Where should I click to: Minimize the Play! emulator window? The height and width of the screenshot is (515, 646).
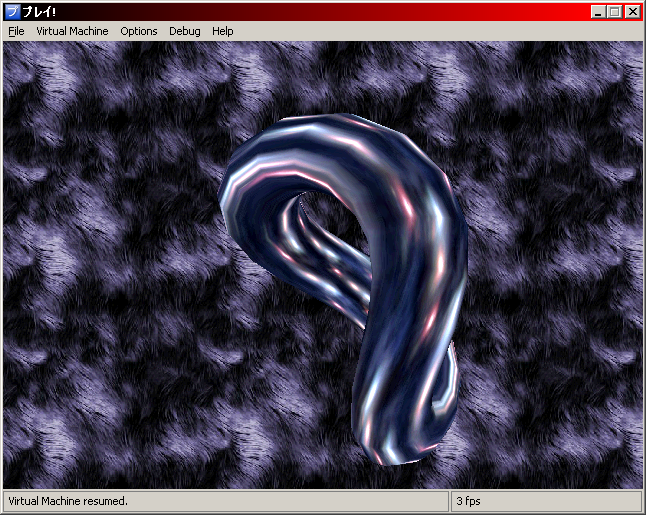point(598,12)
